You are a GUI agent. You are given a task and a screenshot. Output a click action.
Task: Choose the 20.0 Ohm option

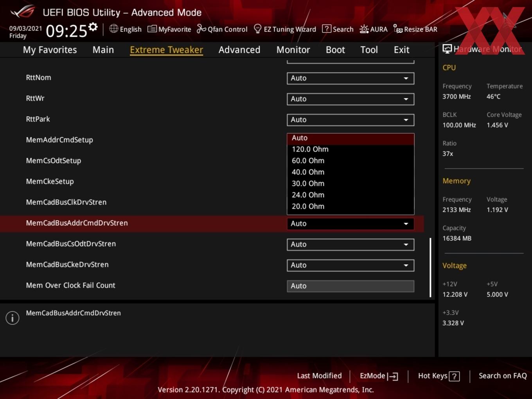(350, 206)
